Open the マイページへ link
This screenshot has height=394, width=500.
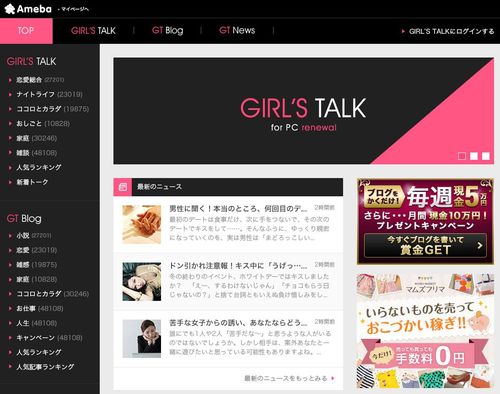[x=75, y=9]
